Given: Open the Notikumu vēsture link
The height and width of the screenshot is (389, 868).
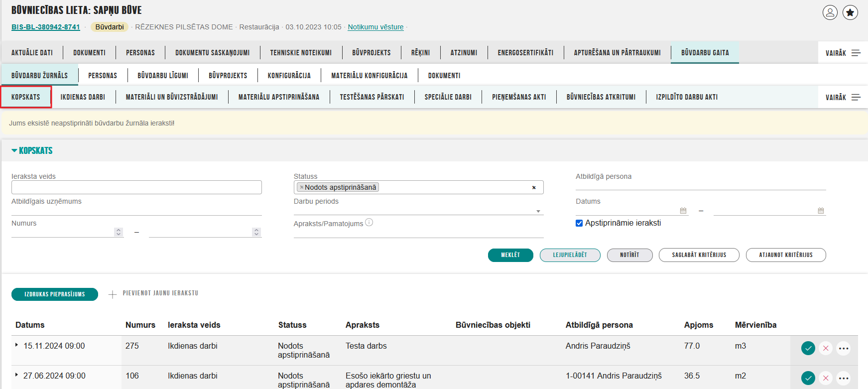Looking at the screenshot, I should click(375, 27).
